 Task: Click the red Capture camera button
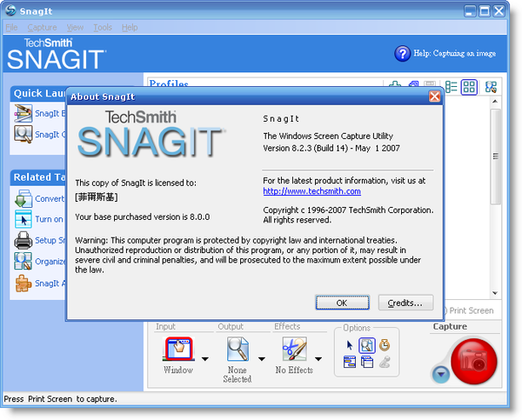[474, 362]
